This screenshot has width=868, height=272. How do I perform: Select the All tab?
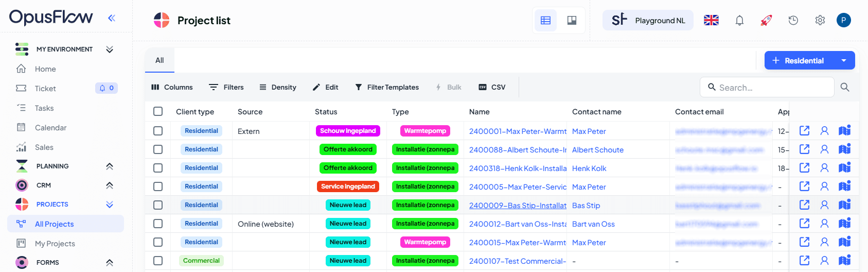[x=160, y=60]
